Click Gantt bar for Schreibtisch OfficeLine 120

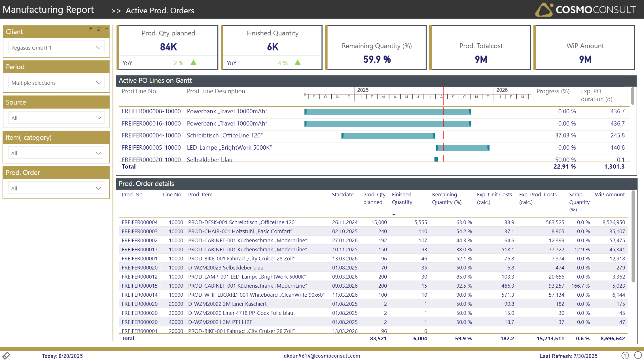click(x=388, y=136)
